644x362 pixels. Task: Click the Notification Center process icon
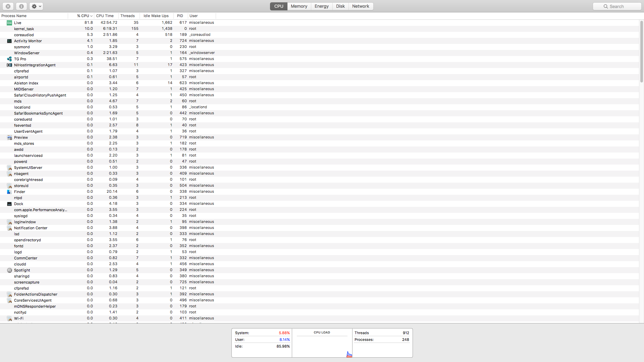[x=9, y=228]
